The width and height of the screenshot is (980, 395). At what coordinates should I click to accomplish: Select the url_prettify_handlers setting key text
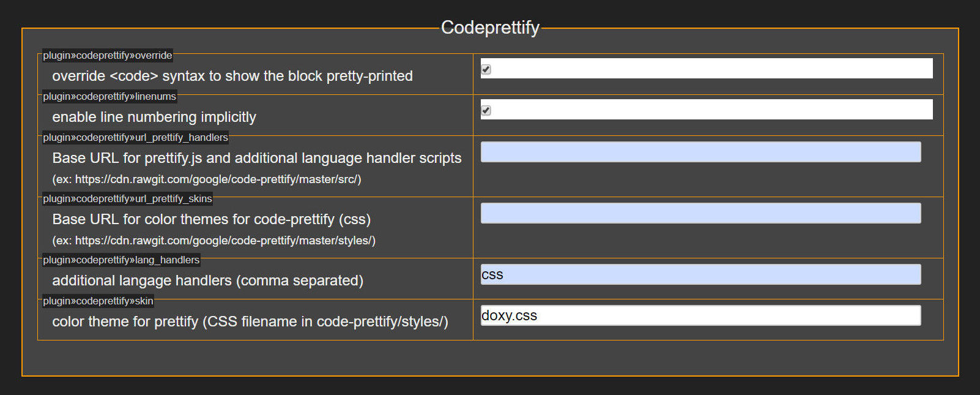[136, 138]
